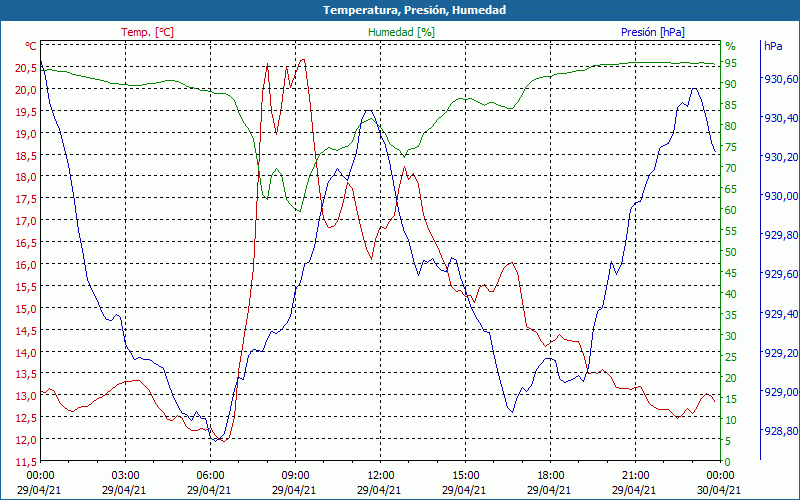Click the 18,5 temperature axis value

pyautogui.click(x=26, y=156)
